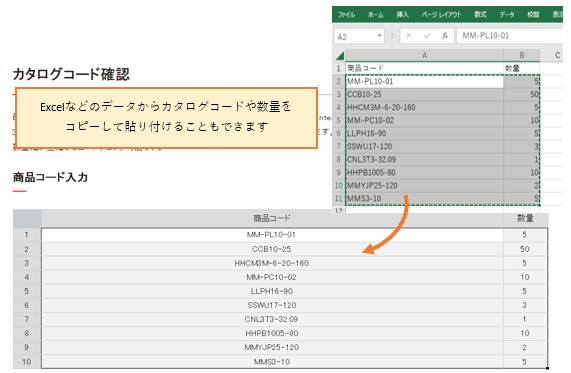Click web table 数量 column header
The width and height of the screenshot is (571, 373).
pos(525,218)
